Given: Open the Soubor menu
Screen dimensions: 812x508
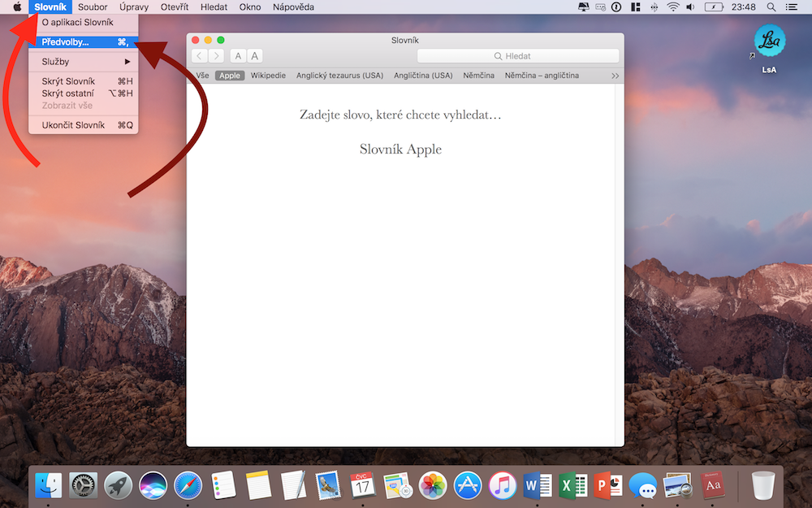Looking at the screenshot, I should coord(93,7).
